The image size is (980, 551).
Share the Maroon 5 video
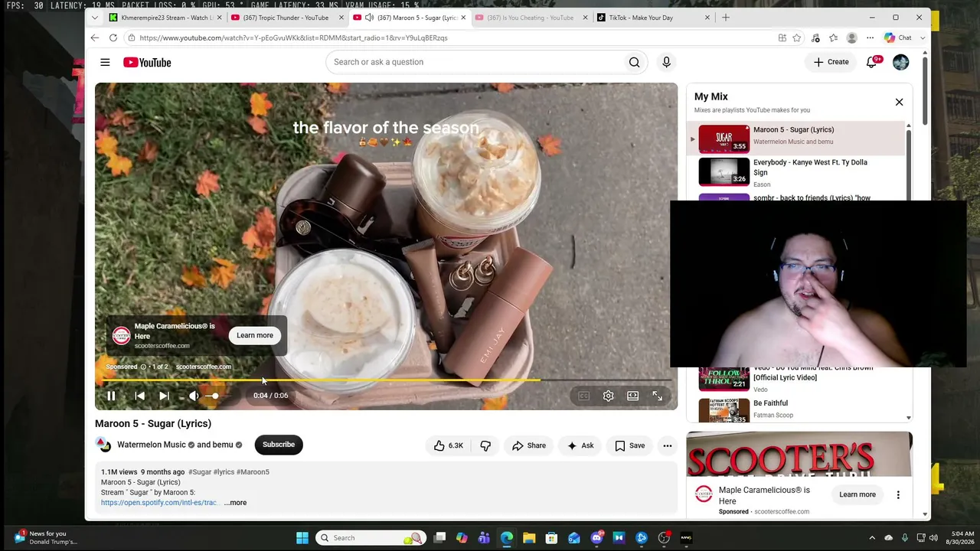[x=529, y=445]
